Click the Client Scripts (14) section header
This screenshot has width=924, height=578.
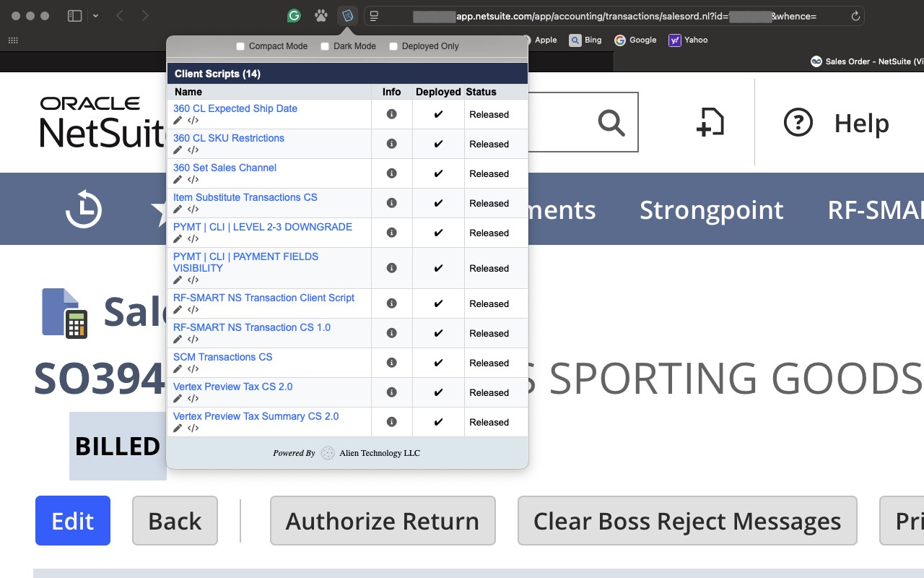click(x=347, y=74)
